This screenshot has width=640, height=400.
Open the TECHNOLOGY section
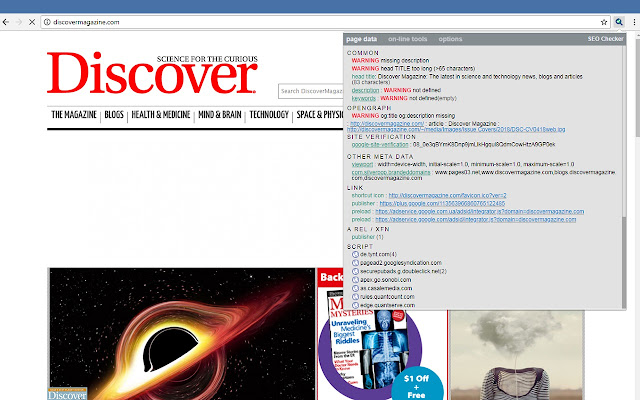[x=269, y=115]
